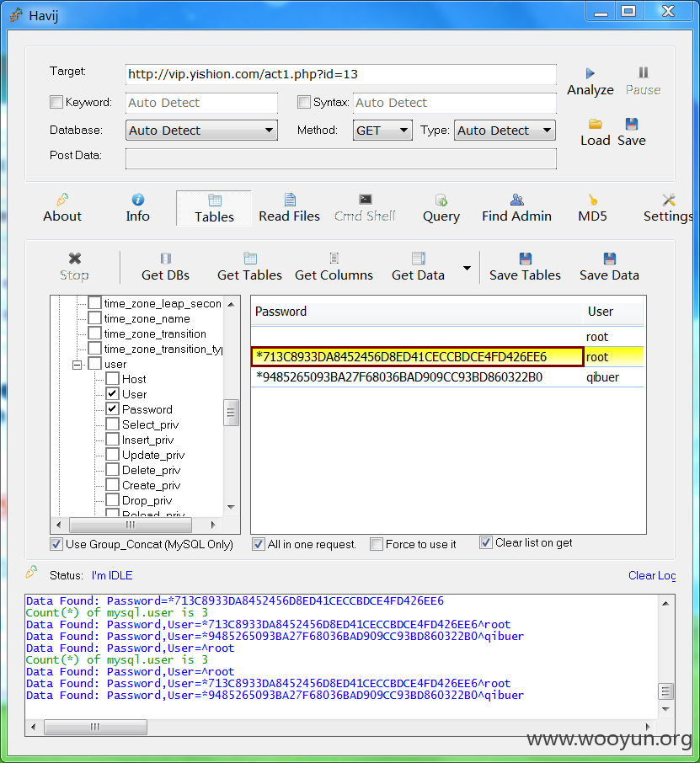Viewport: 700px width, 763px height.
Task: Uncheck the User column checkbox
Action: [x=112, y=393]
